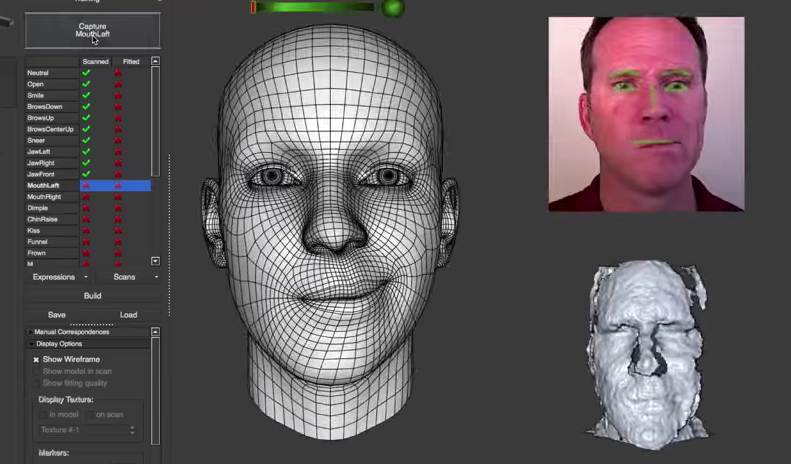
Task: Click the expression list scroll-up arrow
Action: click(155, 61)
